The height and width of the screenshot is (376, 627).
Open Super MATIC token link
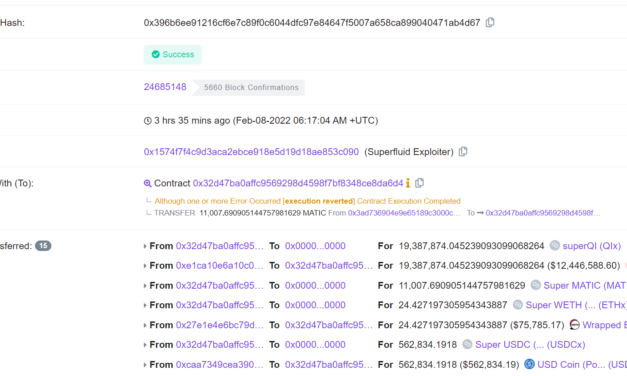tap(585, 285)
